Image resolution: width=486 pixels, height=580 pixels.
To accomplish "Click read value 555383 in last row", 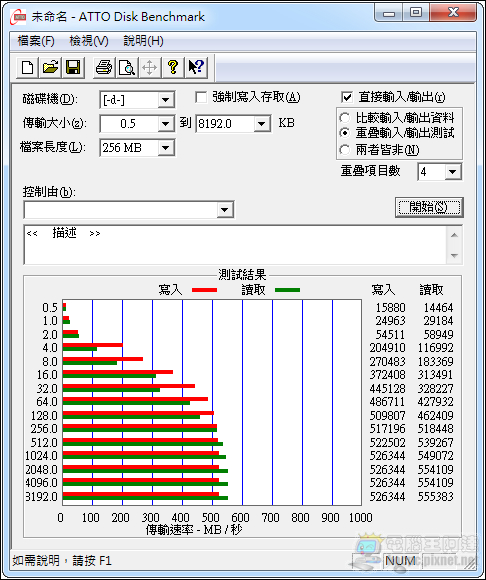I will [435, 496].
